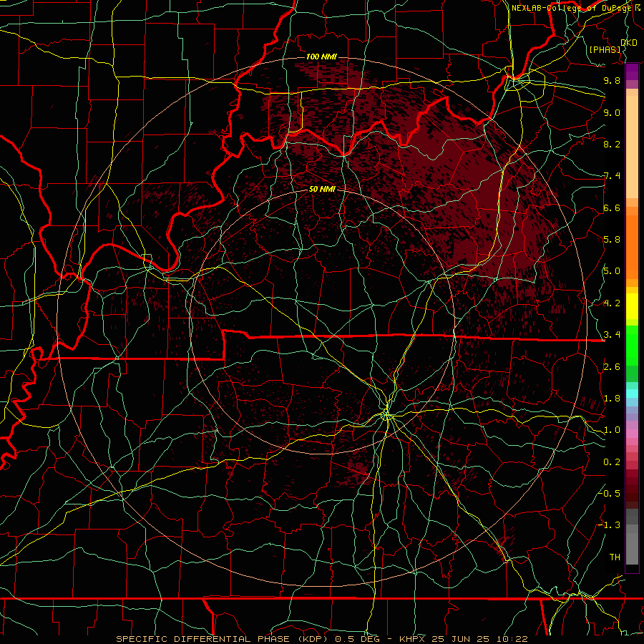The width and height of the screenshot is (644, 644).
Task: Click the 0.5 DEG elevation text
Action: coord(357,639)
